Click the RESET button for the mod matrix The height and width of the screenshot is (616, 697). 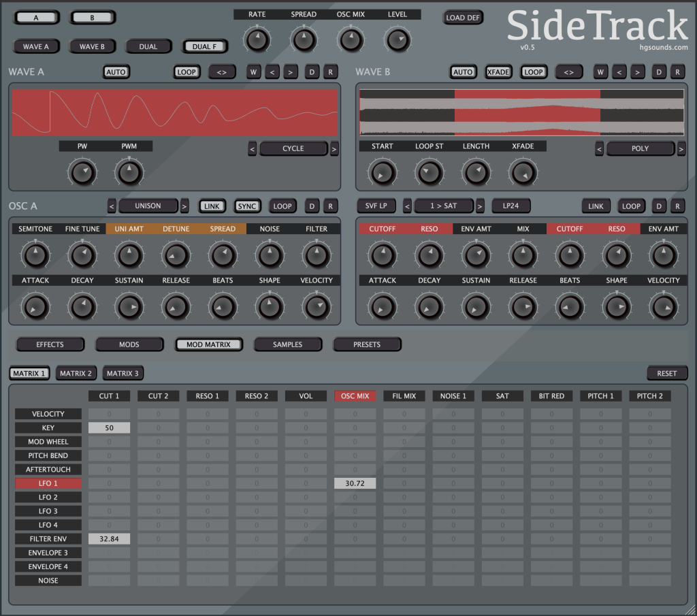click(667, 373)
